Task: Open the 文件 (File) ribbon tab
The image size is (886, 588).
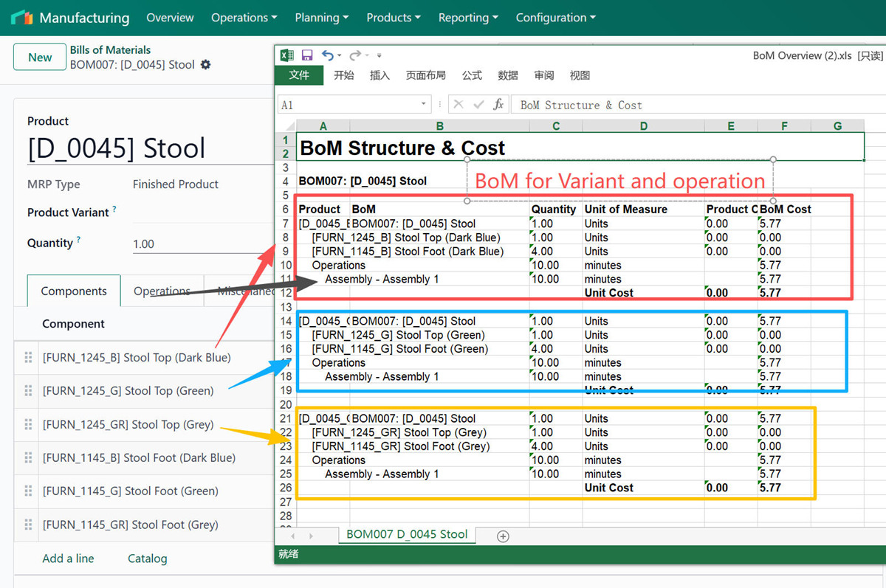Action: [299, 75]
